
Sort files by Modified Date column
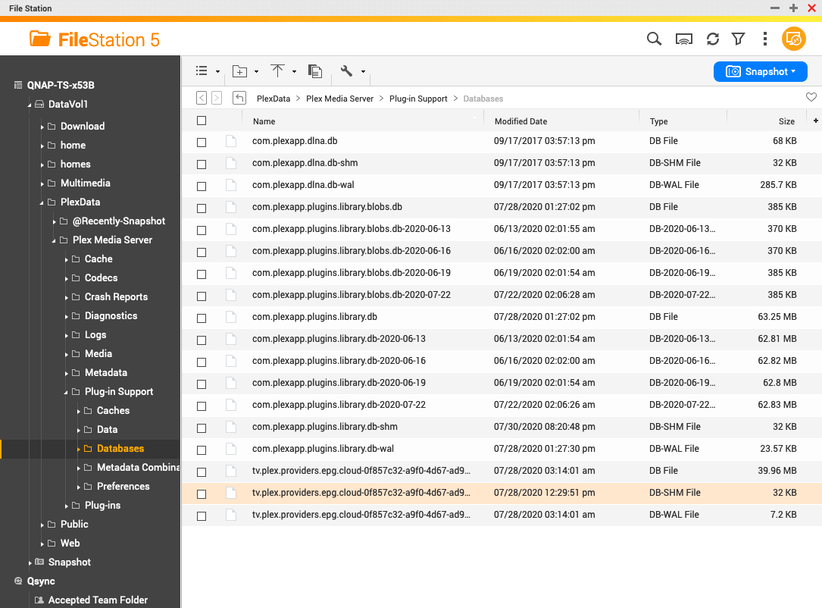point(520,121)
